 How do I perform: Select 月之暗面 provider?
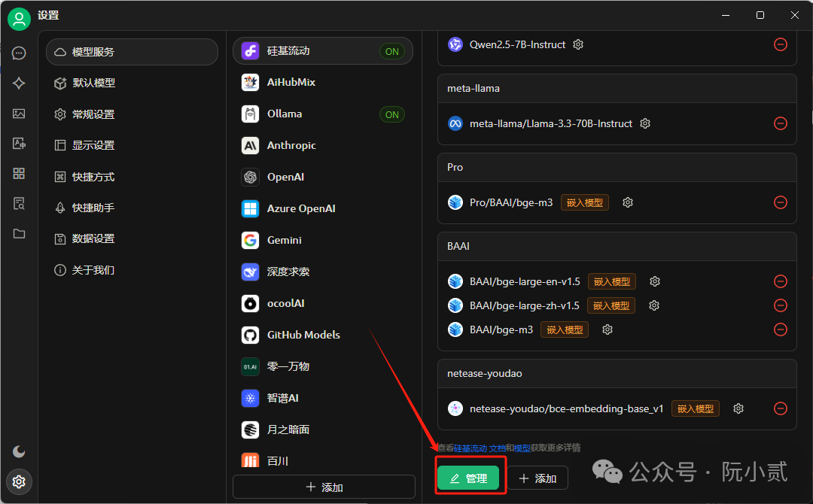323,430
